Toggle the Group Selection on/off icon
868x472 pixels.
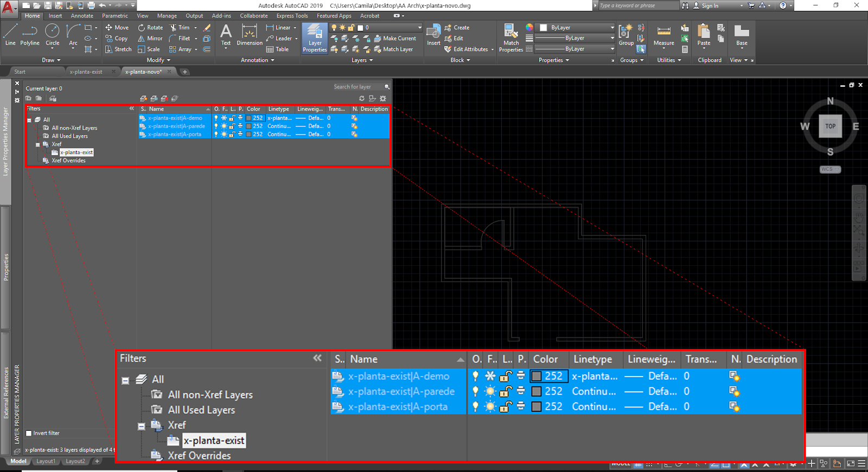click(641, 49)
